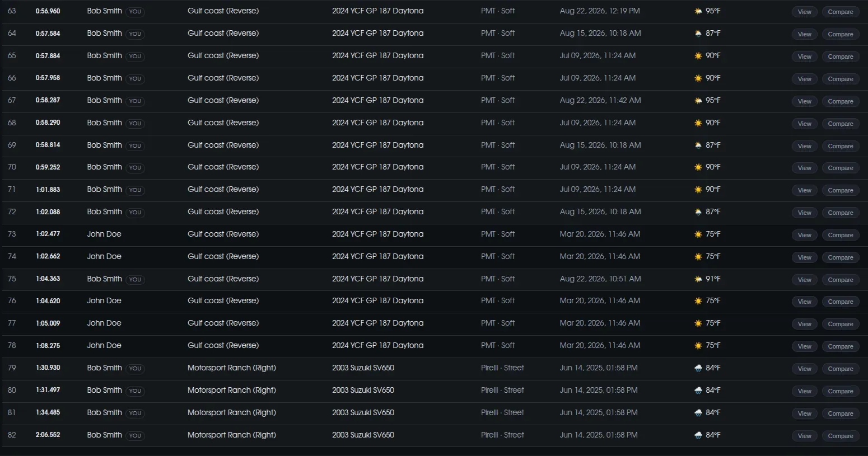
Task: Compare the 0:57.584 lap
Action: [x=841, y=34]
